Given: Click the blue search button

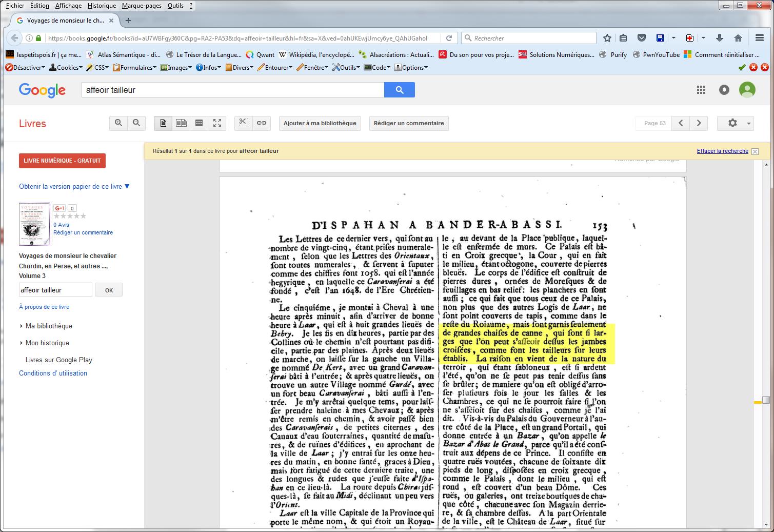Looking at the screenshot, I should [x=399, y=90].
